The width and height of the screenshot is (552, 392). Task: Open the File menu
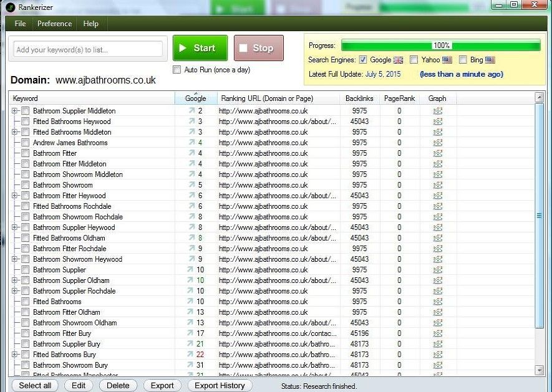pos(20,24)
